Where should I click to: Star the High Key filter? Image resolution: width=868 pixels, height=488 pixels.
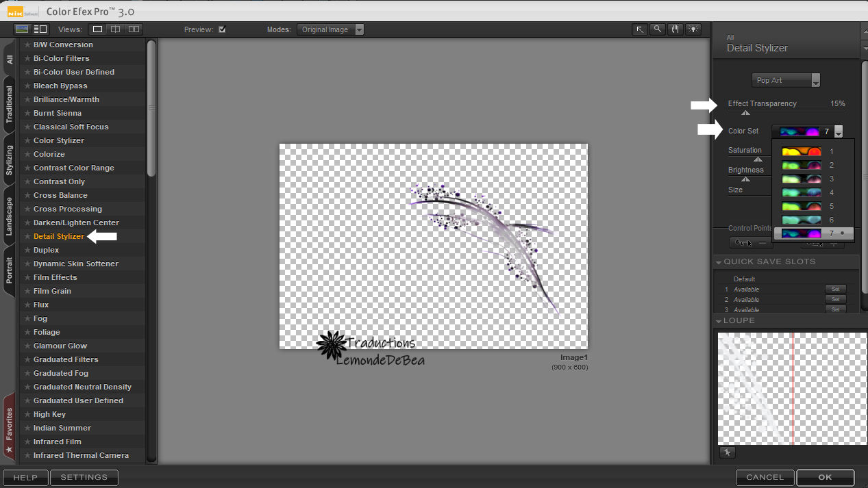[x=27, y=414]
